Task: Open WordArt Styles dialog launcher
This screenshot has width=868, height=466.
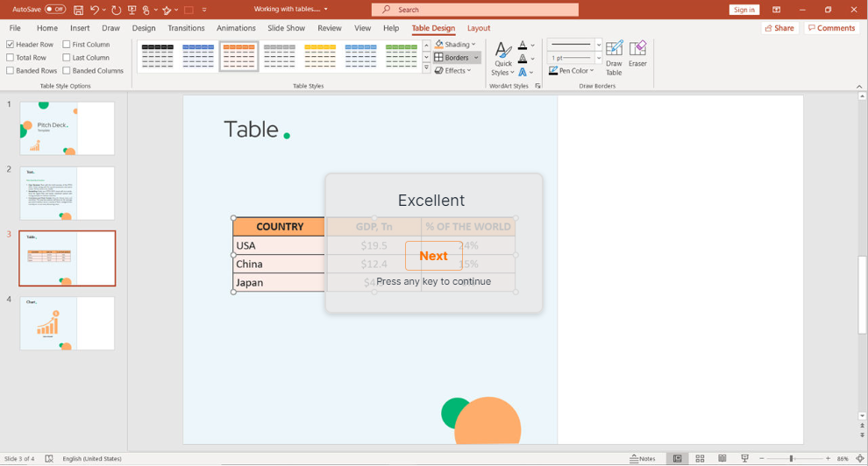Action: (x=537, y=86)
